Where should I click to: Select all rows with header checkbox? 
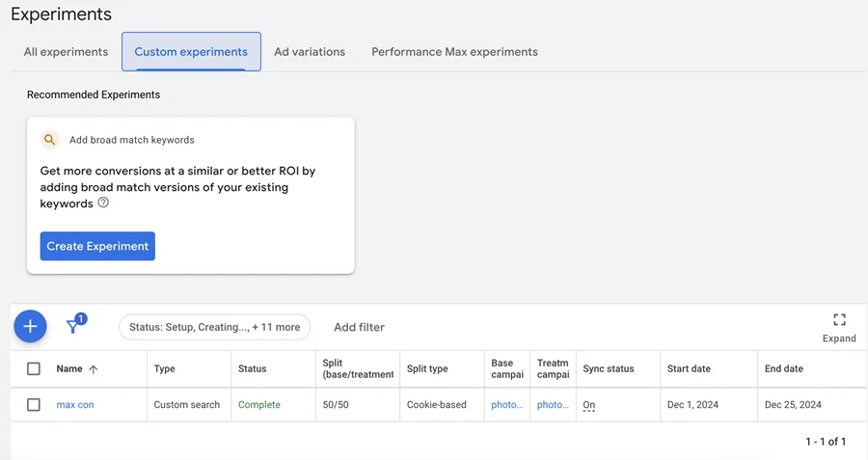33,368
